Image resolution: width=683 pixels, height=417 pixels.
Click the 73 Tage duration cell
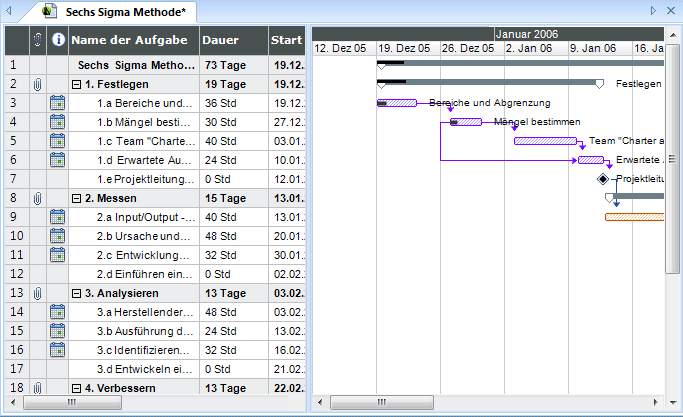click(x=234, y=65)
